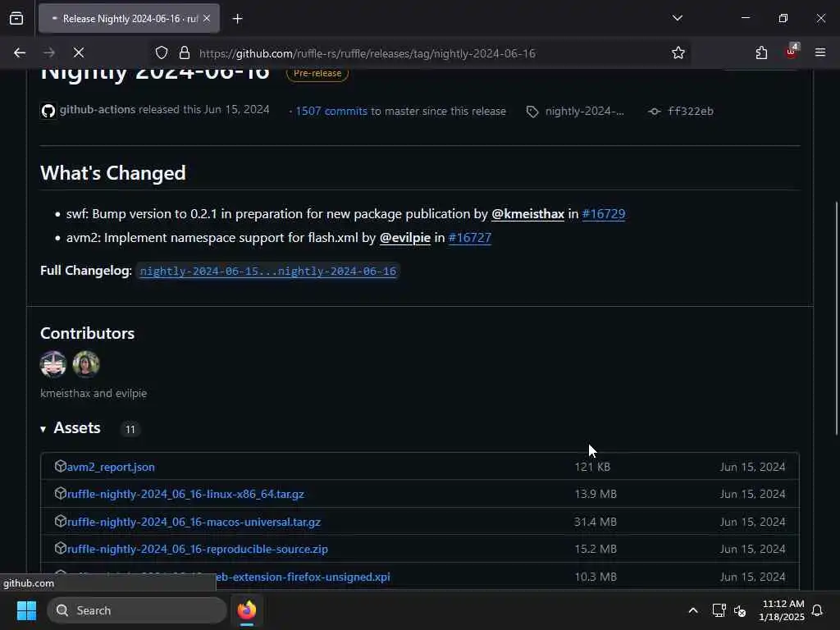View site security via padlock icon

coord(185,52)
